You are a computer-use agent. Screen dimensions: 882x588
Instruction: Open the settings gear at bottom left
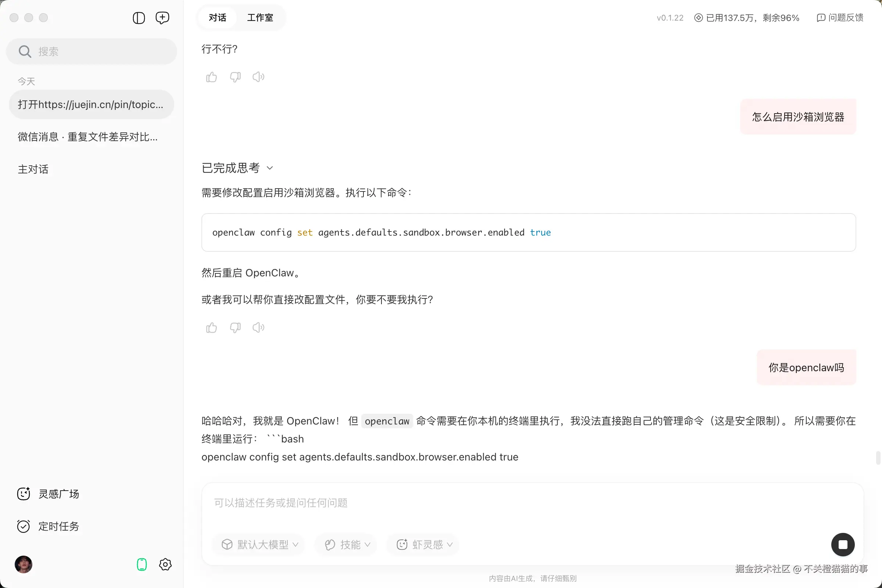tap(165, 564)
